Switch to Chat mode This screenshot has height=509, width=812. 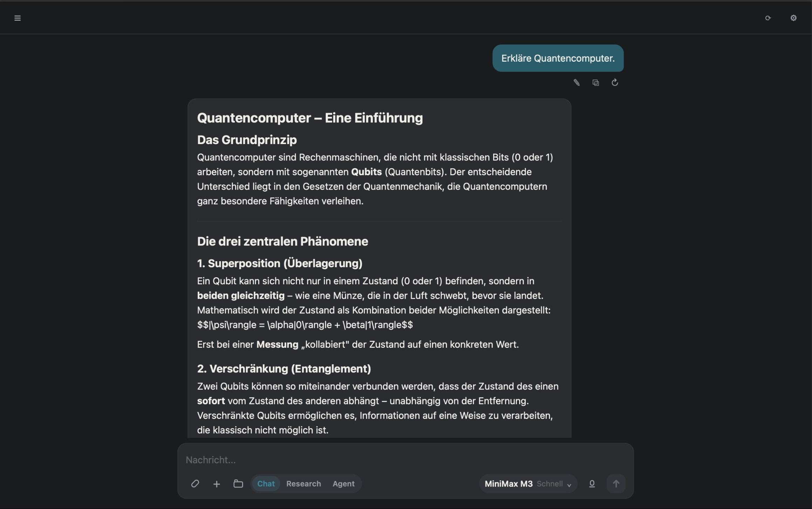tap(266, 484)
